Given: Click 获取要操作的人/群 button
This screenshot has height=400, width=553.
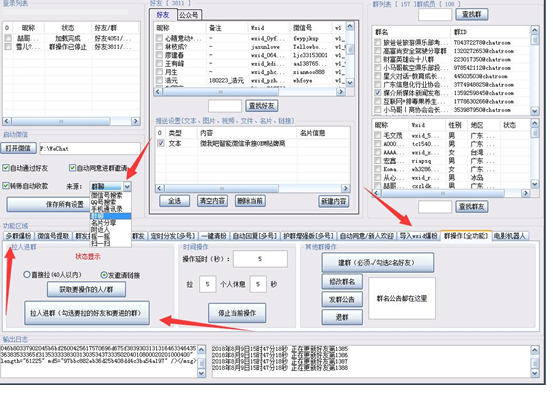Looking at the screenshot, I should 86,290.
